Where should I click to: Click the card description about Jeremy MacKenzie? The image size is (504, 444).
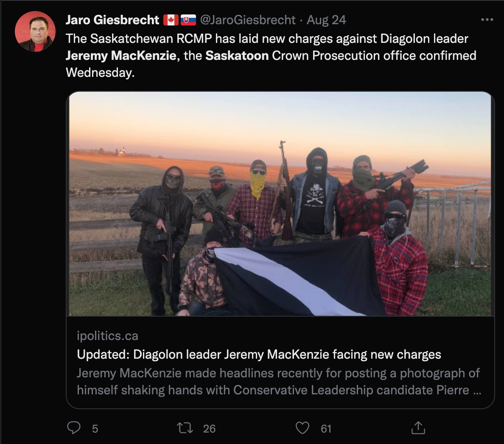pyautogui.click(x=279, y=382)
